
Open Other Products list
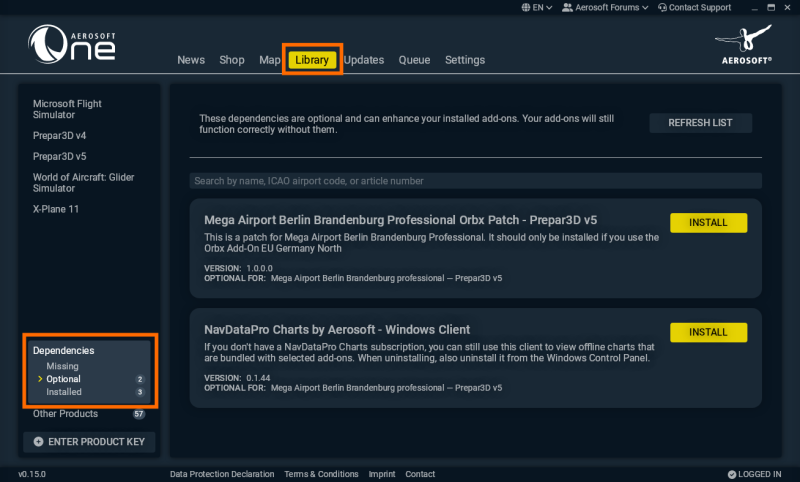click(x=65, y=414)
